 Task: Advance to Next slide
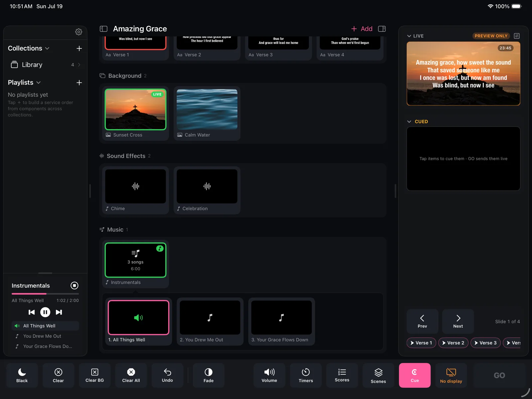[458, 321]
